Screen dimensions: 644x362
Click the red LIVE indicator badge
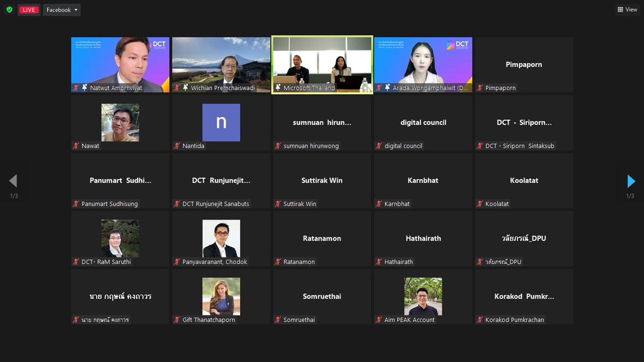(x=29, y=10)
